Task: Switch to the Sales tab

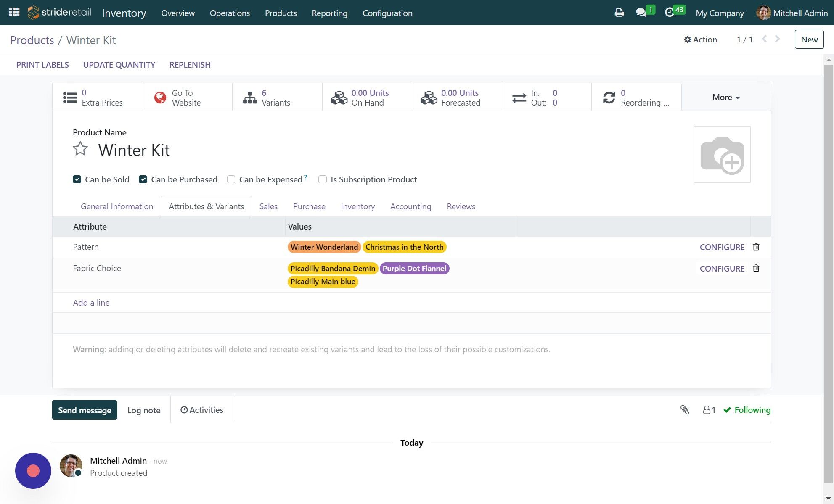Action: [x=268, y=206]
